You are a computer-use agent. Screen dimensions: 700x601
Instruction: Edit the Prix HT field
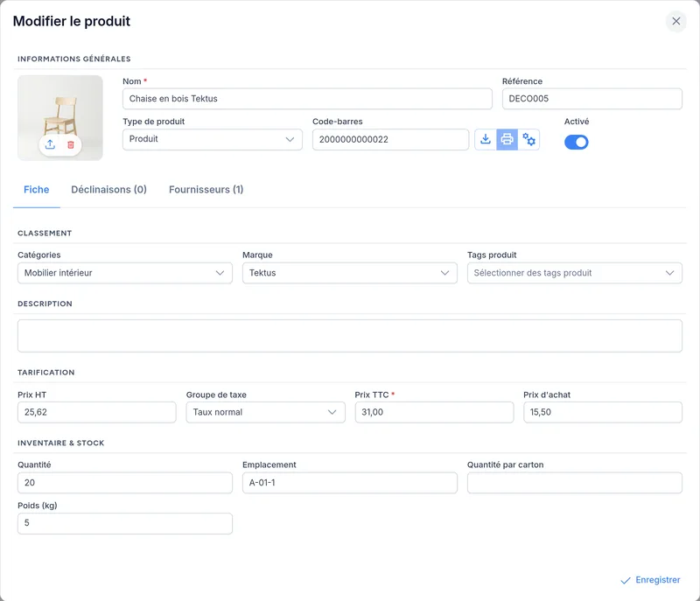point(97,412)
